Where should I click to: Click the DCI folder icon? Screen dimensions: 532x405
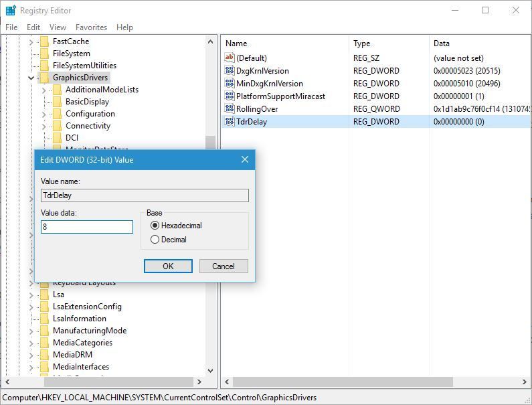pos(58,138)
